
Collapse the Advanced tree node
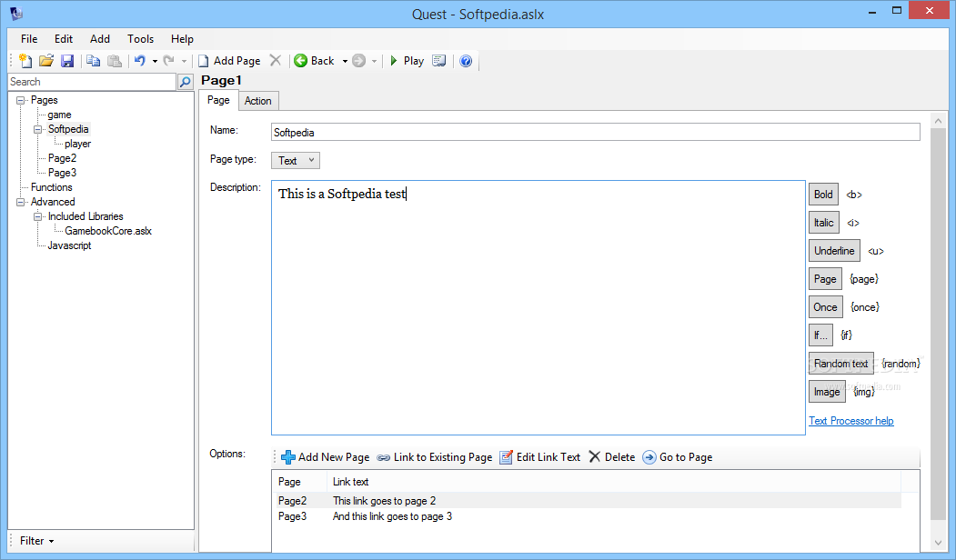pos(21,202)
